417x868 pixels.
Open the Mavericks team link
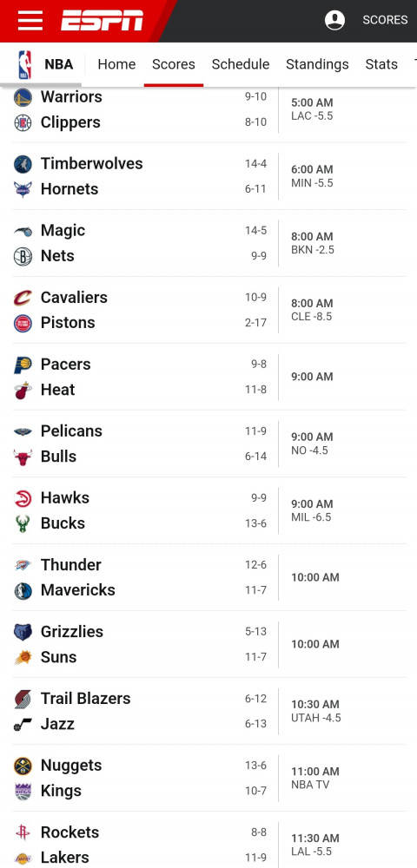[x=78, y=590]
